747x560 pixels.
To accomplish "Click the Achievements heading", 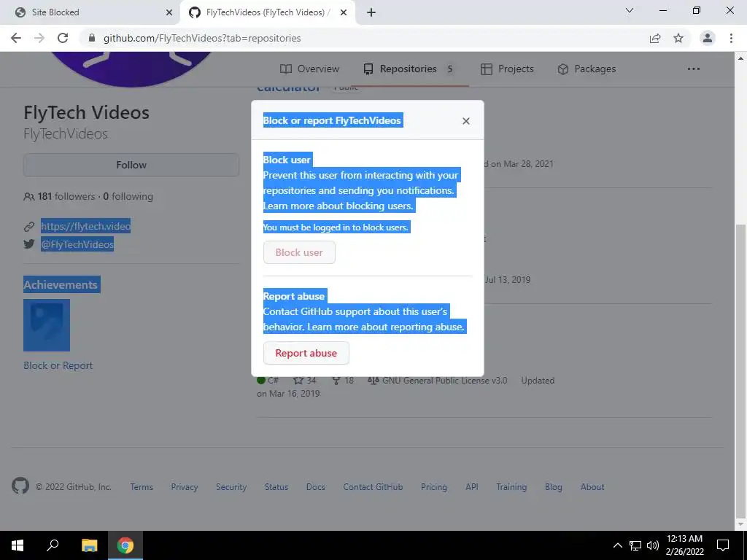I will 61,285.
